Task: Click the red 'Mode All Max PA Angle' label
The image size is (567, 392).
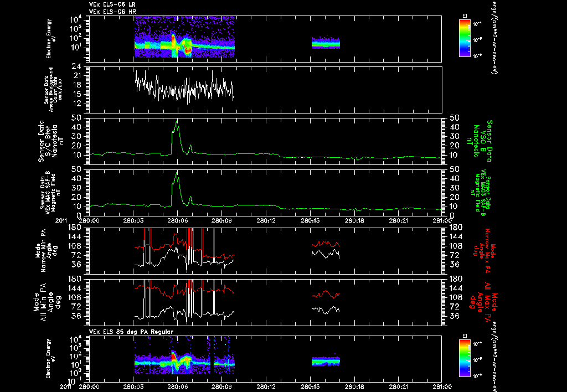Action: pyautogui.click(x=483, y=302)
